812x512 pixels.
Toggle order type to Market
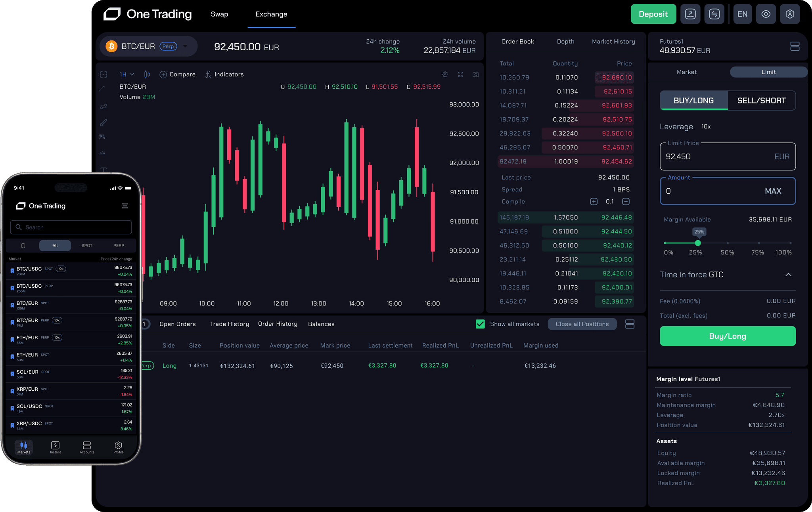(687, 72)
